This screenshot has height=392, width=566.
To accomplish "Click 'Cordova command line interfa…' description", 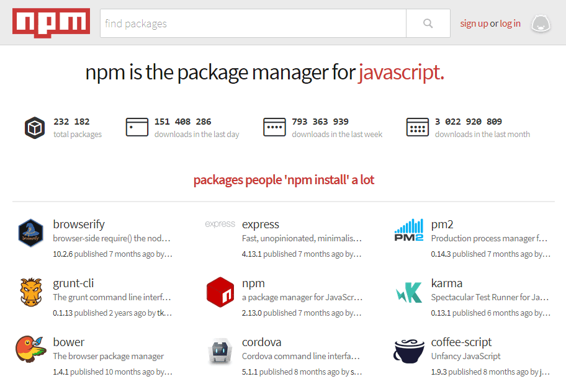I will click(300, 356).
